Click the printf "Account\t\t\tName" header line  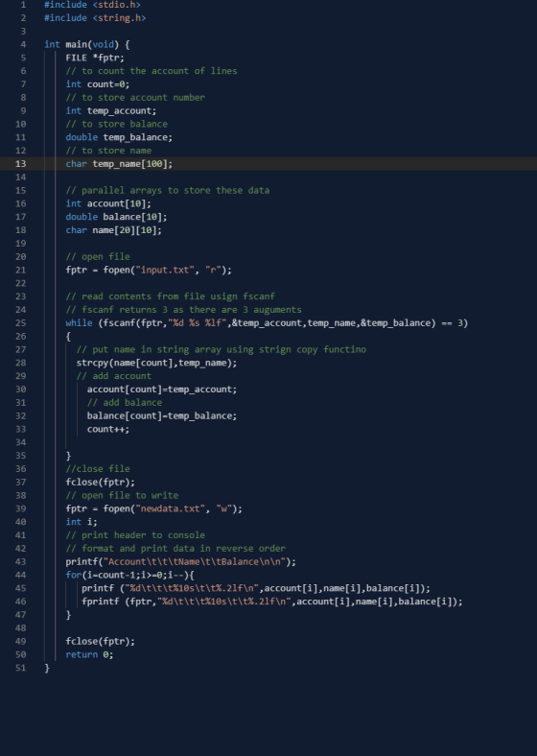coord(181,562)
